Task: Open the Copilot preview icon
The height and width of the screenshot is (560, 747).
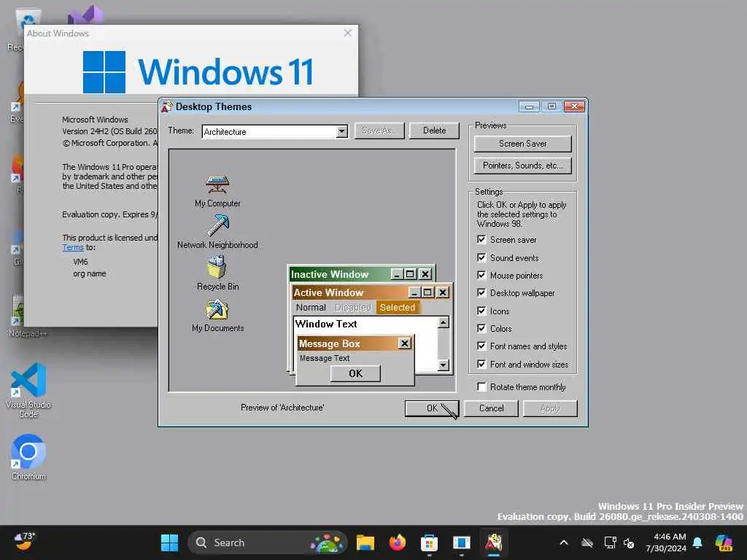Action: coord(724,542)
